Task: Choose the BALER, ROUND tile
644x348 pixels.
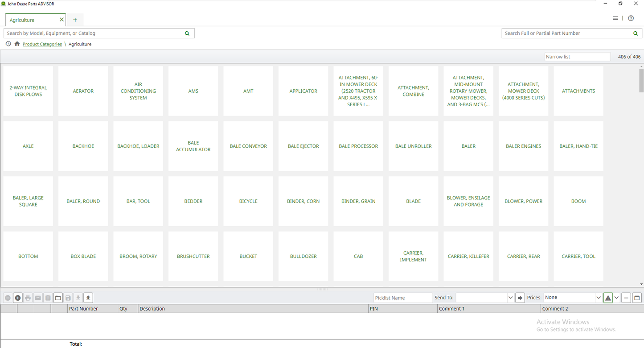Action: click(83, 201)
